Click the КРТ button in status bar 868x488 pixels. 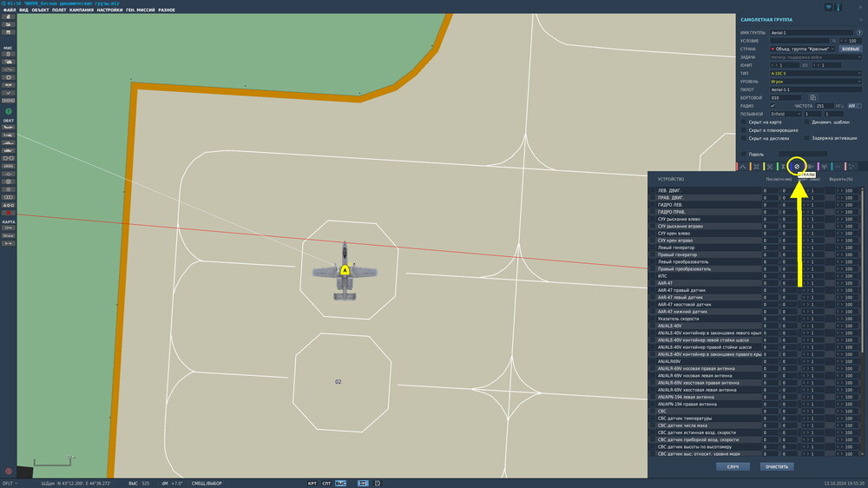tap(312, 483)
